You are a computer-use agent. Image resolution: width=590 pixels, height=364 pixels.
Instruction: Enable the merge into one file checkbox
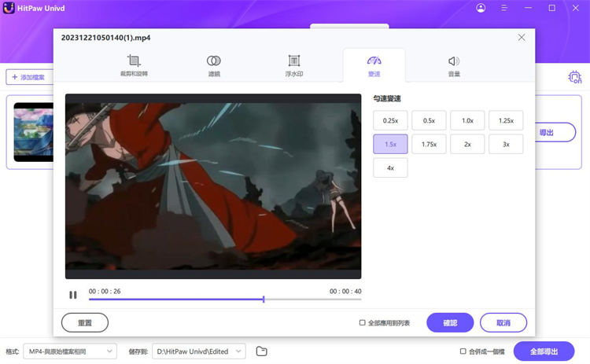tap(463, 351)
